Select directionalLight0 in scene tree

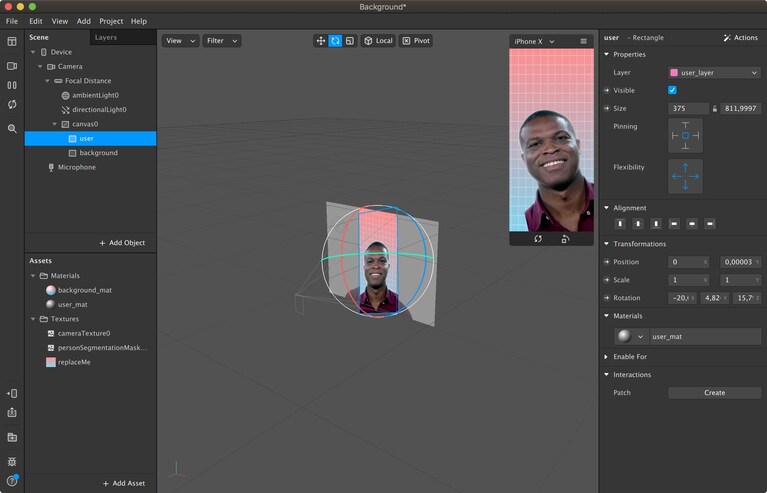90,110
